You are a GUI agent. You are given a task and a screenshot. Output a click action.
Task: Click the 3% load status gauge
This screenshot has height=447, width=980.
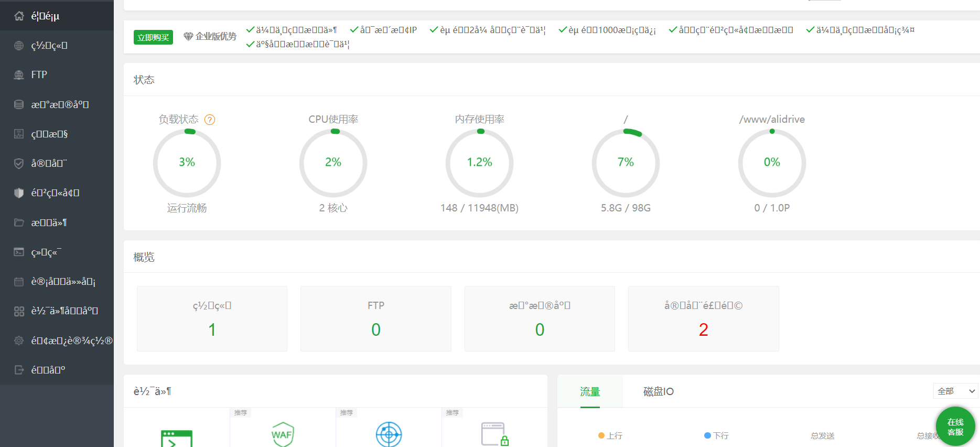tap(187, 163)
